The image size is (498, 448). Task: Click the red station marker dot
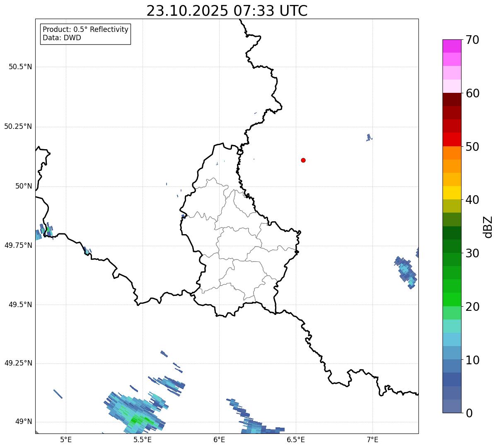[303, 160]
